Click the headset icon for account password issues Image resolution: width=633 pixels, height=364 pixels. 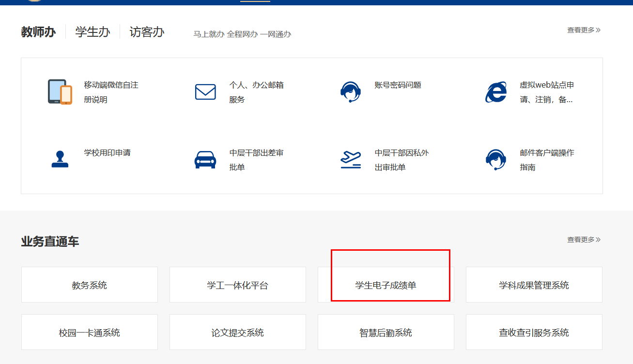pyautogui.click(x=350, y=92)
